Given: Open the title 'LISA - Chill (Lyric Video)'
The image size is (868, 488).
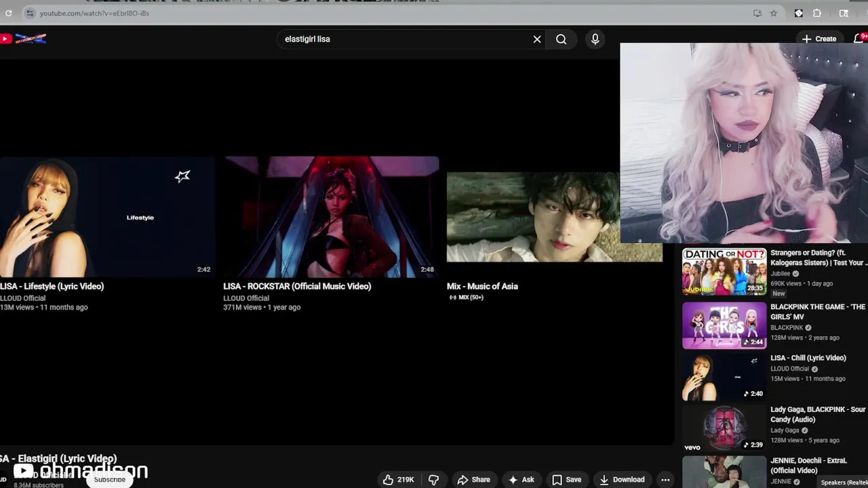Looking at the screenshot, I should click(808, 358).
